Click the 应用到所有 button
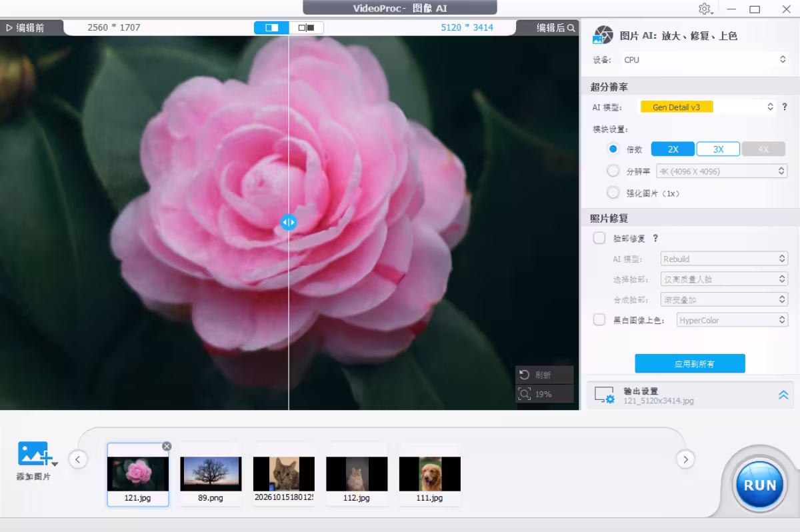 pos(690,363)
